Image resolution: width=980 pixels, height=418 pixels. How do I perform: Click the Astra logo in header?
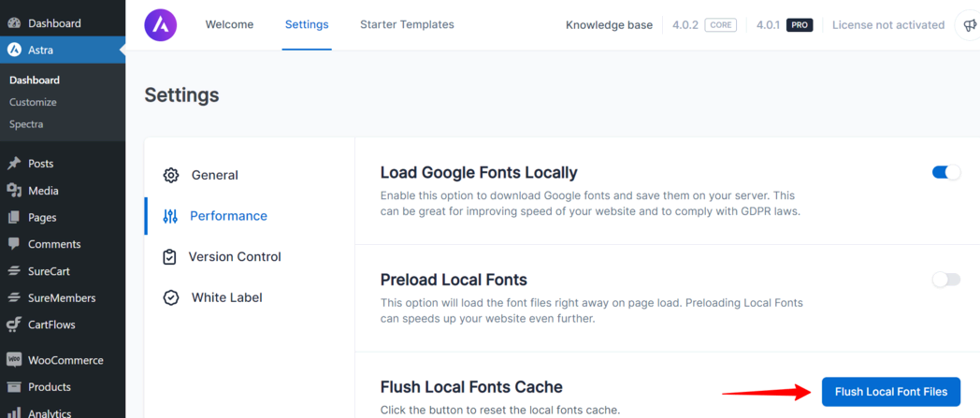click(161, 25)
